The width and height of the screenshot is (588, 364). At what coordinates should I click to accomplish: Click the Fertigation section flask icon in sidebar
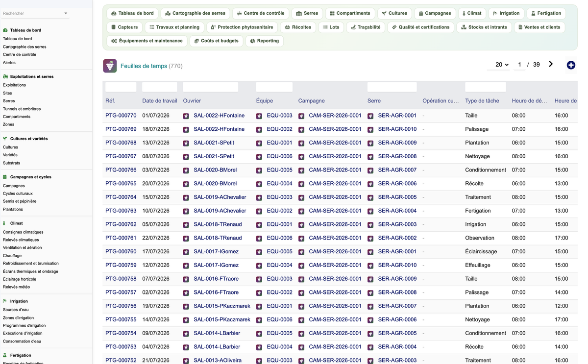[5, 355]
